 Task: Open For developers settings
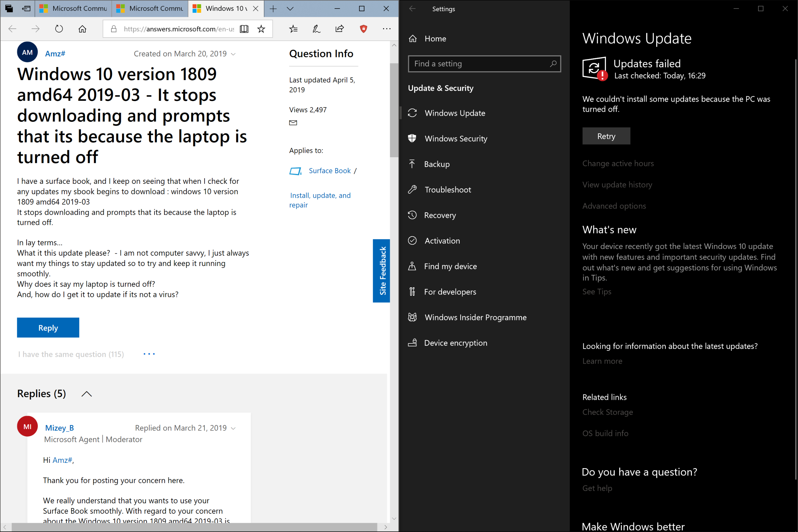pos(484,292)
